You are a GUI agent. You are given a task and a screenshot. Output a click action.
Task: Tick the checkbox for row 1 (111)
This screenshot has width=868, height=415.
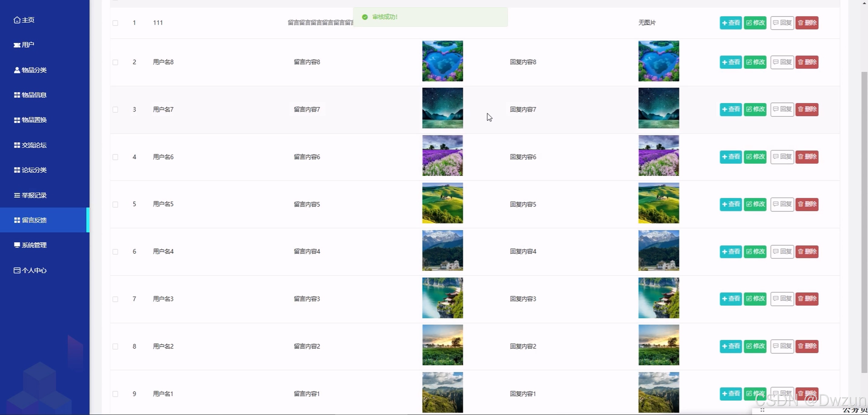[x=115, y=23]
